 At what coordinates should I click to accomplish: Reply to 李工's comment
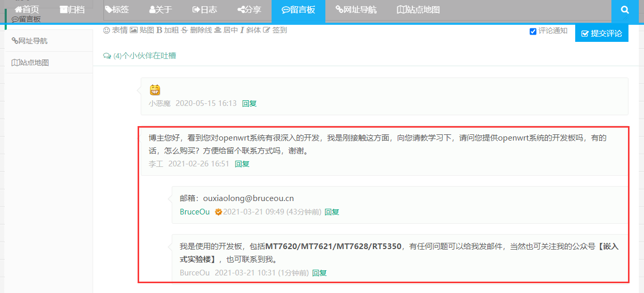tap(242, 164)
